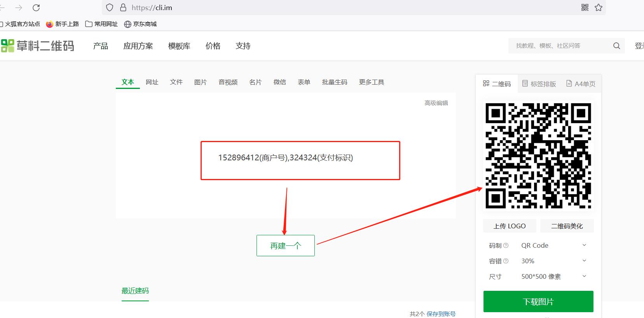Open the 应用方案 navigation menu
The width and height of the screenshot is (644, 318).
click(138, 46)
